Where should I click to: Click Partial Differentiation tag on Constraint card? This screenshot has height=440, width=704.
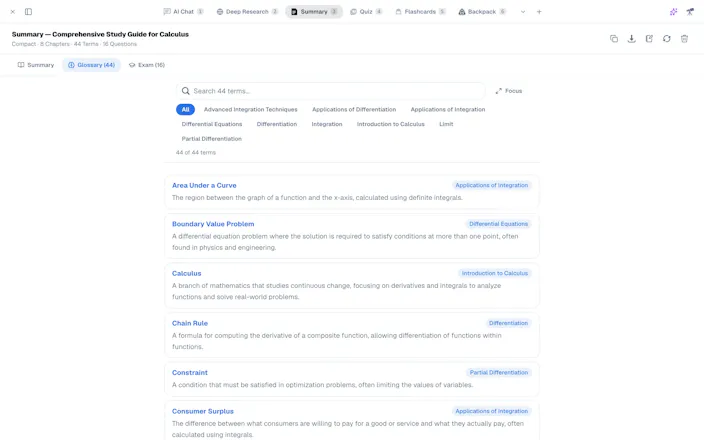coord(499,373)
